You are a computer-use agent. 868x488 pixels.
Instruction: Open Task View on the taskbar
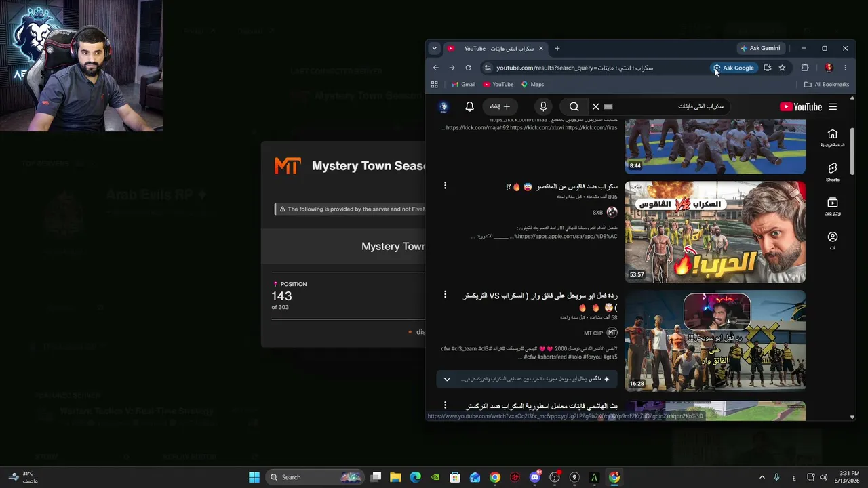pos(376,477)
